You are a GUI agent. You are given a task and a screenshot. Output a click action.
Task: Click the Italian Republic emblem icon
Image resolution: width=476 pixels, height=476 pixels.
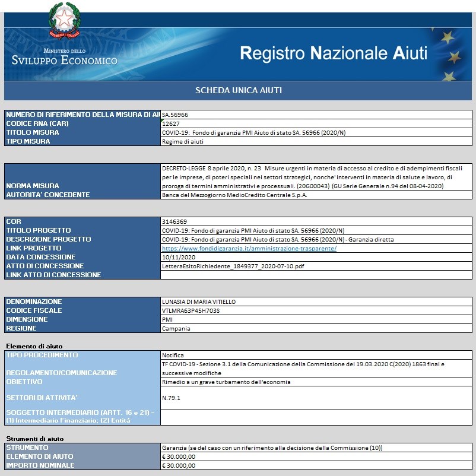[64, 21]
